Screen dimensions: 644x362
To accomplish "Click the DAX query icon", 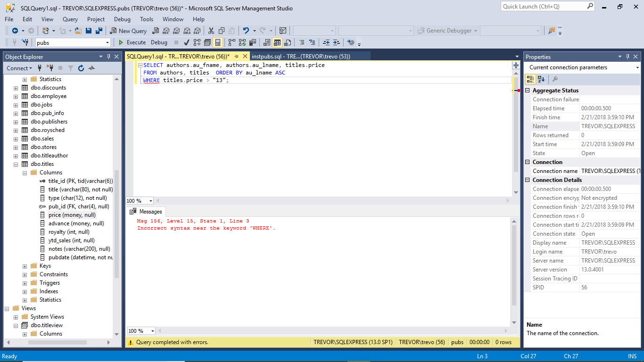I will pos(197,31).
